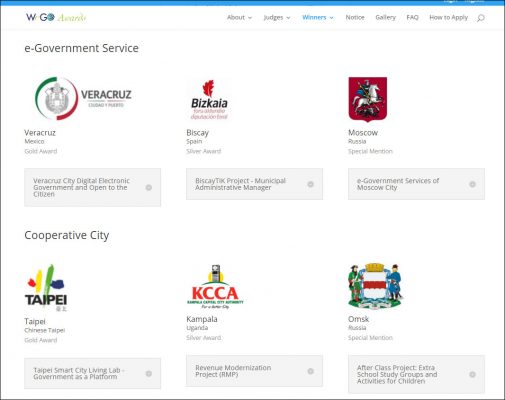Open the Winners dropdown menu
The width and height of the screenshot is (505, 400).
coord(318,17)
